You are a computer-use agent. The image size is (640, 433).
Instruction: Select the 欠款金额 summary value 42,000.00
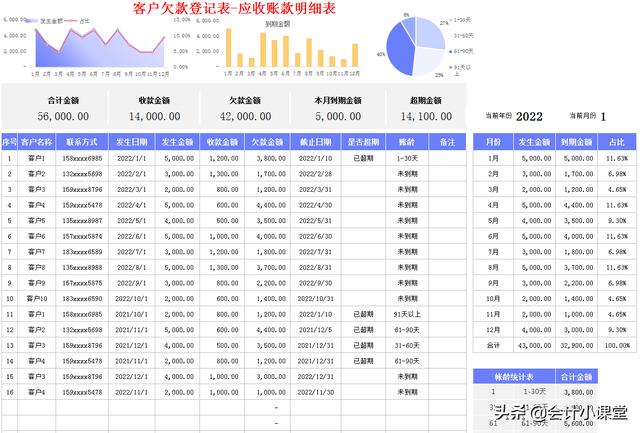[245, 116]
